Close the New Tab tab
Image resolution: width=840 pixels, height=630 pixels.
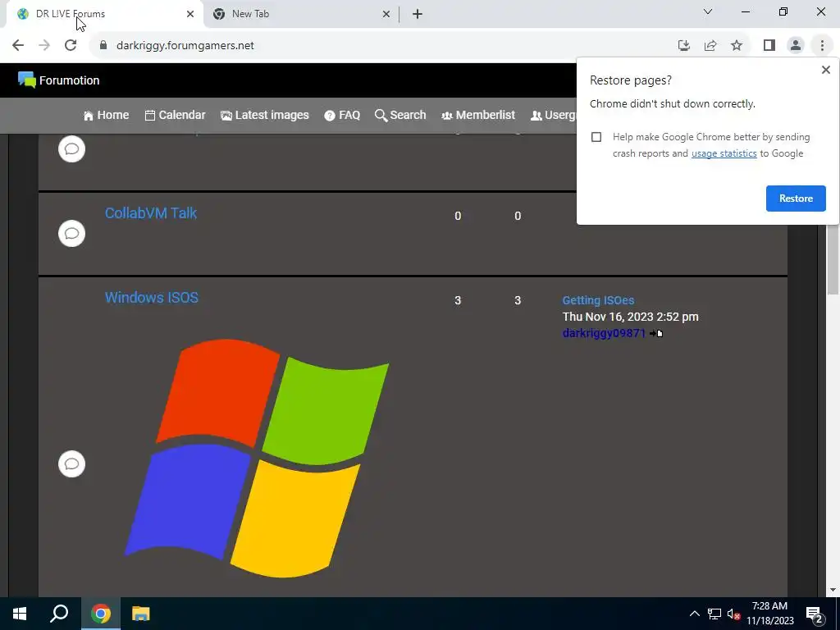coord(386,14)
